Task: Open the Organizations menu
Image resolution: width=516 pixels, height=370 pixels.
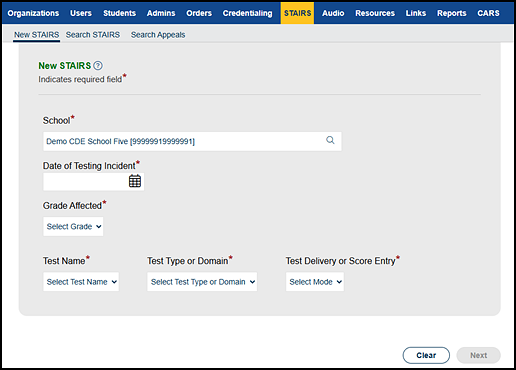Action: (x=33, y=13)
